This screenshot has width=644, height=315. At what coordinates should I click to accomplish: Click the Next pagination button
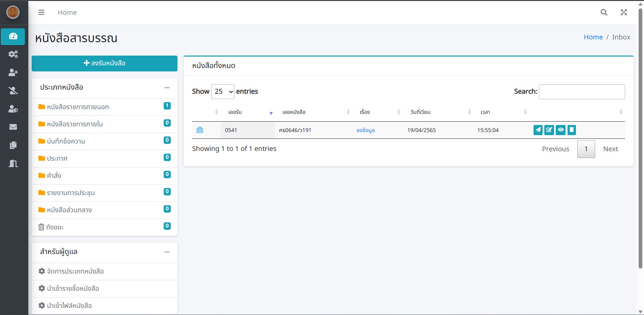610,149
